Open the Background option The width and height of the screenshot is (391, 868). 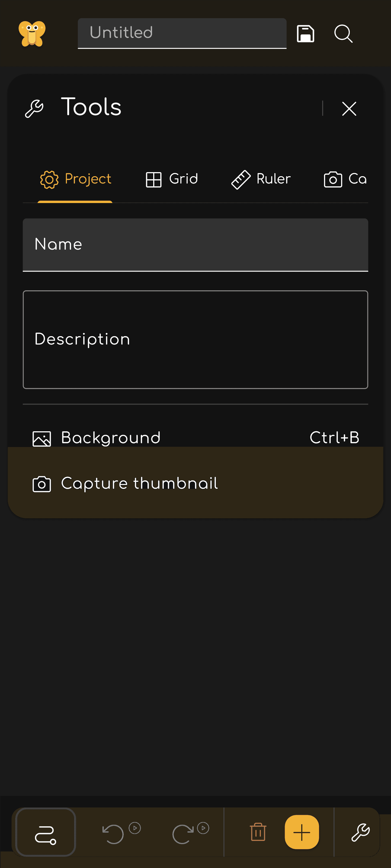pyautogui.click(x=195, y=438)
